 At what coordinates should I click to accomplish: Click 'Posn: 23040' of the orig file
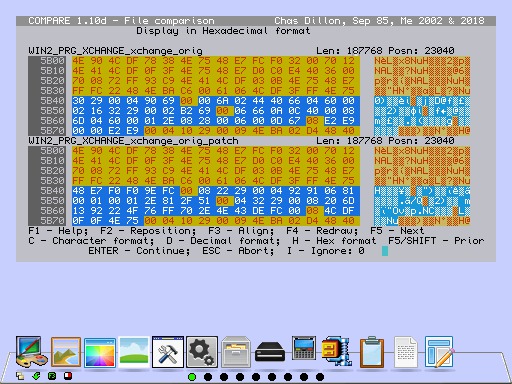point(421,51)
